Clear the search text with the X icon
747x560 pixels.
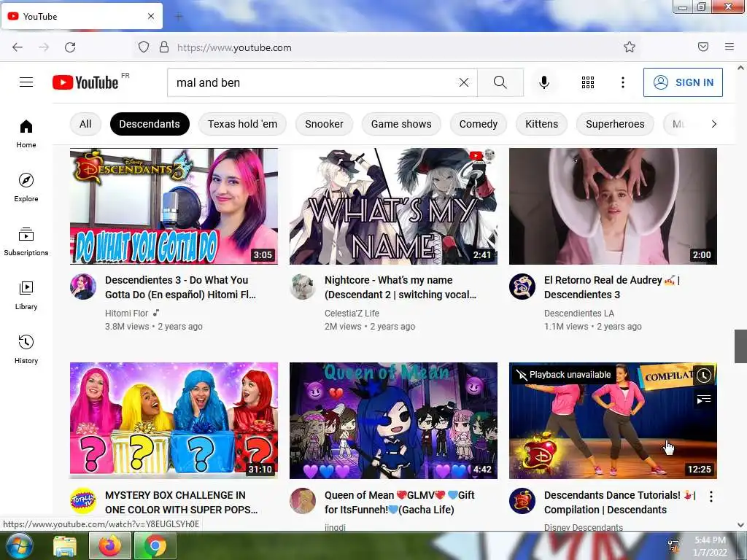(463, 82)
